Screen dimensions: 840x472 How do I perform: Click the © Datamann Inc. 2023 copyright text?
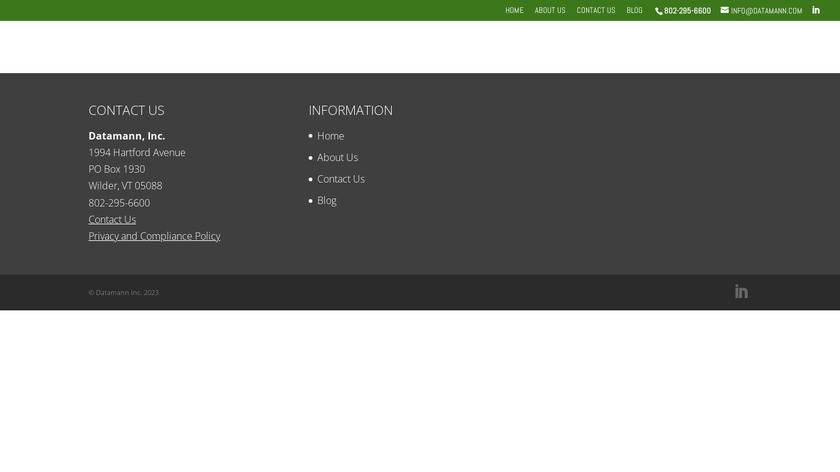[123, 293]
